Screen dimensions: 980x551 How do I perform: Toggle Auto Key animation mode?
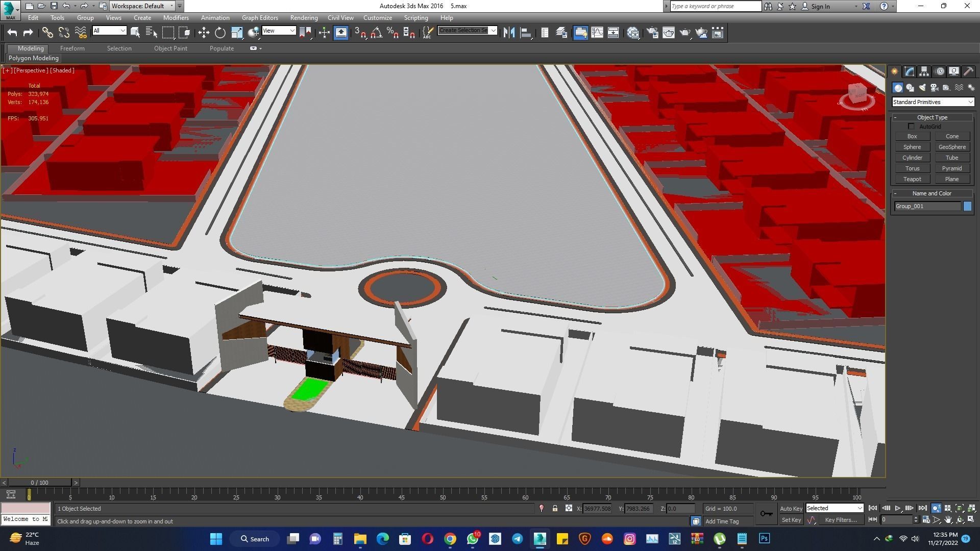pos(791,508)
